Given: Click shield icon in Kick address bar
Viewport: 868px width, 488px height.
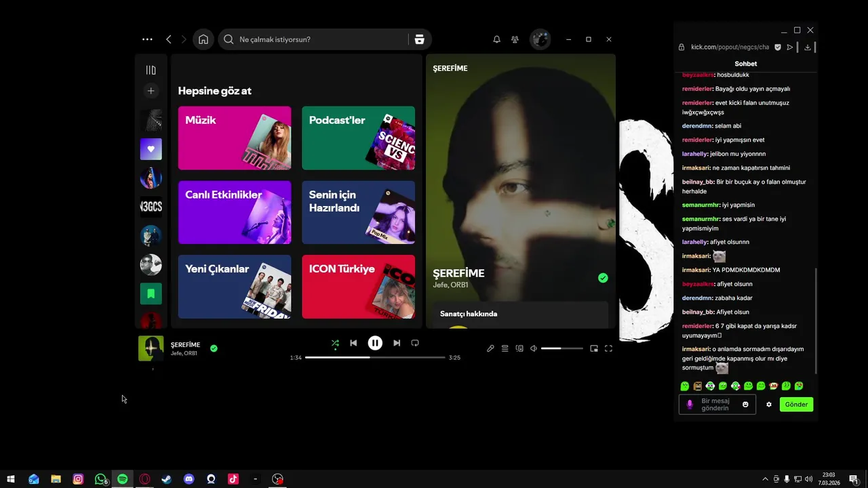Looking at the screenshot, I should click(778, 47).
